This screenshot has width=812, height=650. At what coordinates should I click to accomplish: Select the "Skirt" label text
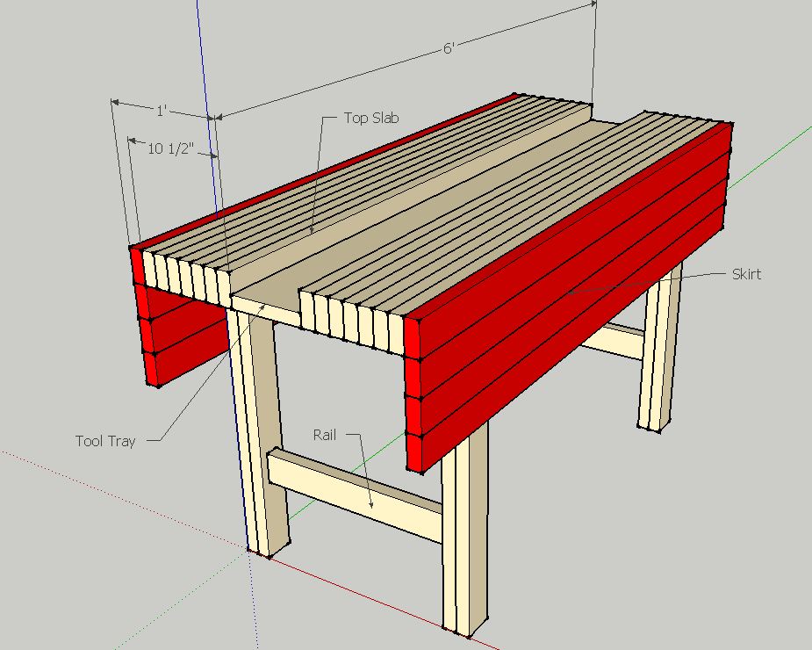[x=746, y=274]
